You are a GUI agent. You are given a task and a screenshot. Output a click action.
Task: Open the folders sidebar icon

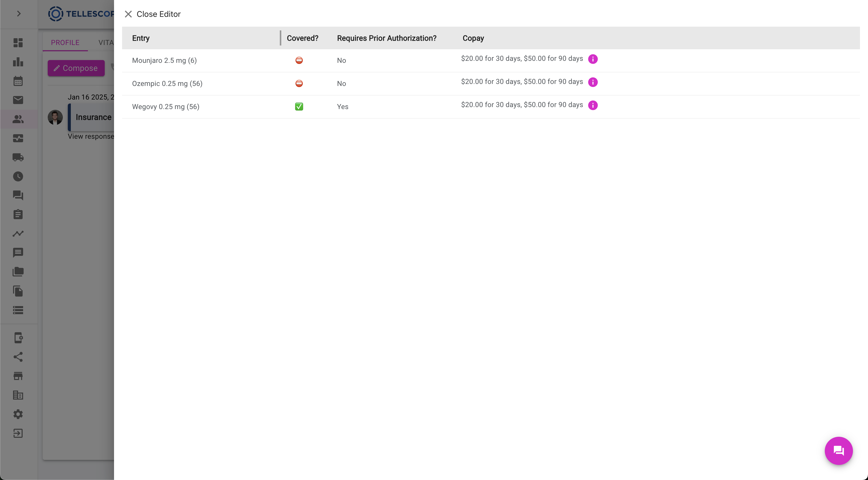pos(18,272)
